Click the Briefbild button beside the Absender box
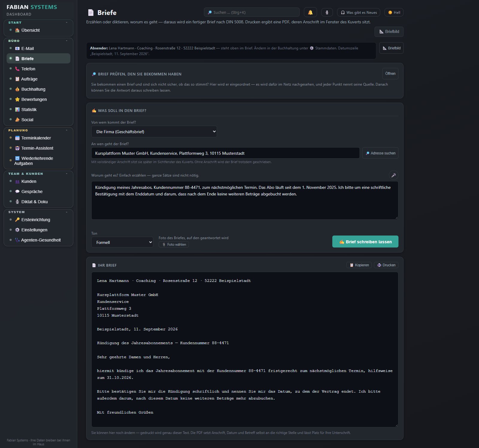Viewport: 479px width, 448px height. pos(391,48)
